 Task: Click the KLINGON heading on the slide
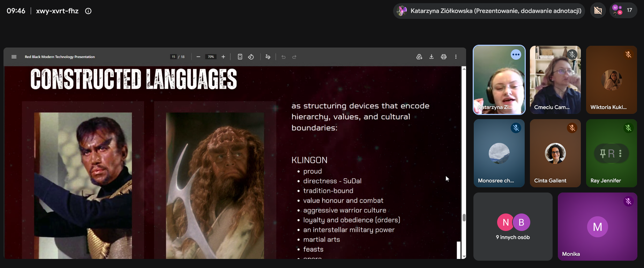(x=309, y=160)
